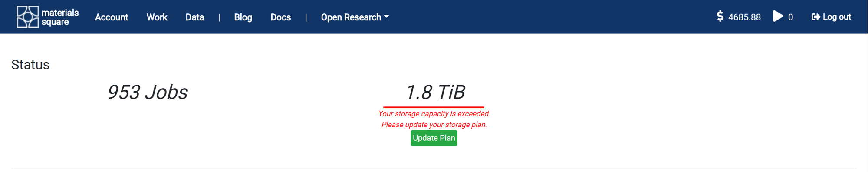
Task: Click the caret beside Open Research
Action: click(386, 17)
